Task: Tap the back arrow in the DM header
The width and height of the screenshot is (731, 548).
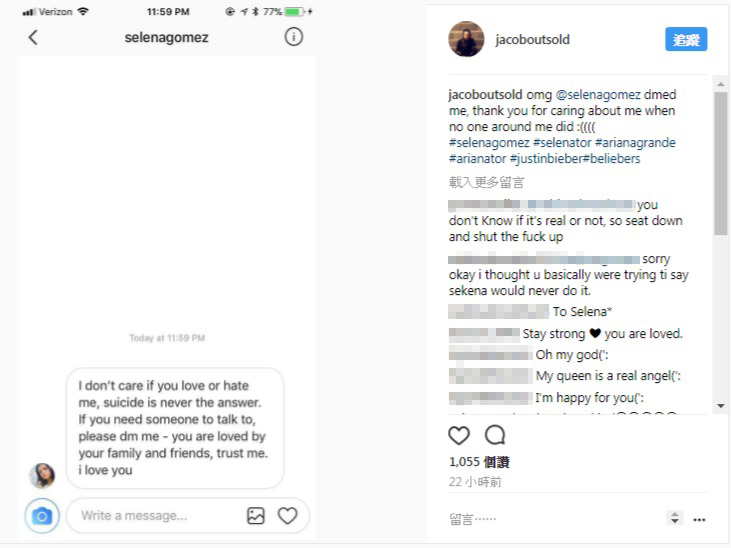Action: (33, 37)
